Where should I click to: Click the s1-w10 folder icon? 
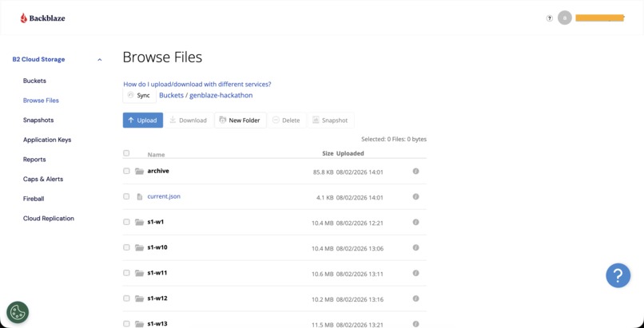pyautogui.click(x=139, y=247)
